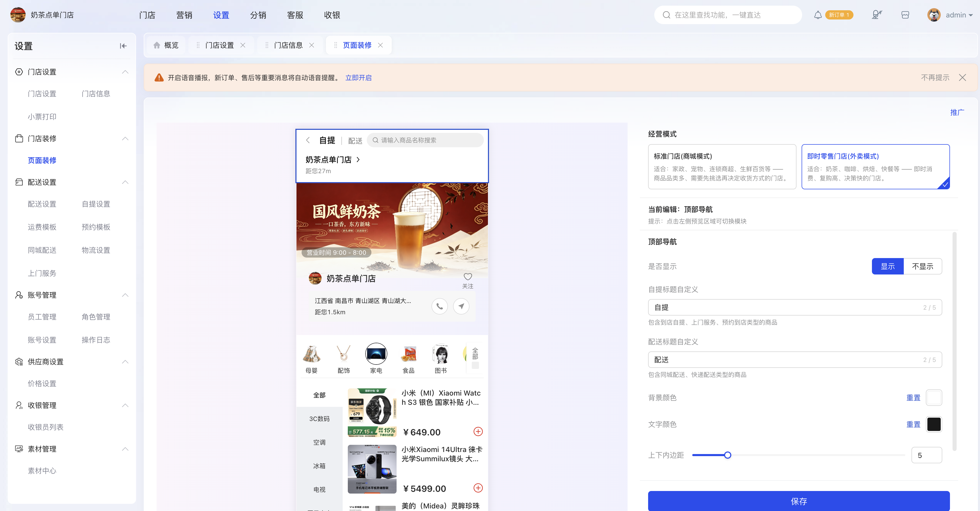The height and width of the screenshot is (511, 980).
Task: Close the 页面装修 tab
Action: point(380,45)
